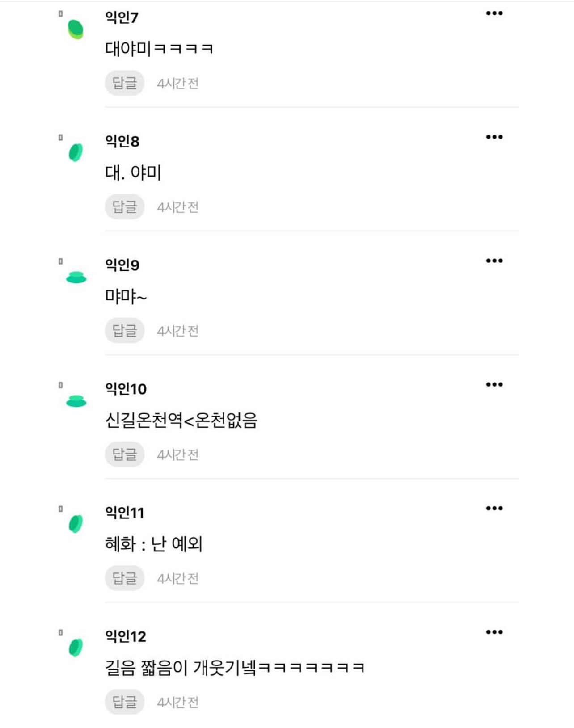The width and height of the screenshot is (574, 728).
Task: Click more options for 익인11's comment
Action: (494, 509)
